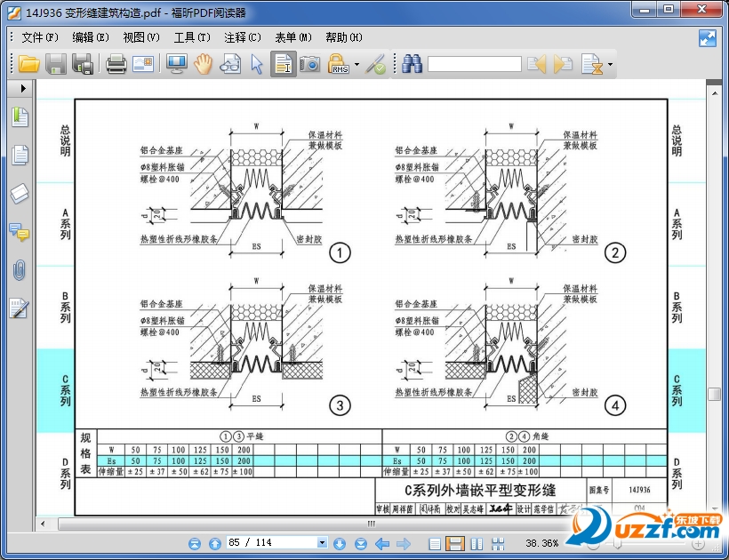Go to next page button
This screenshot has height=560, width=729.
tap(340, 543)
